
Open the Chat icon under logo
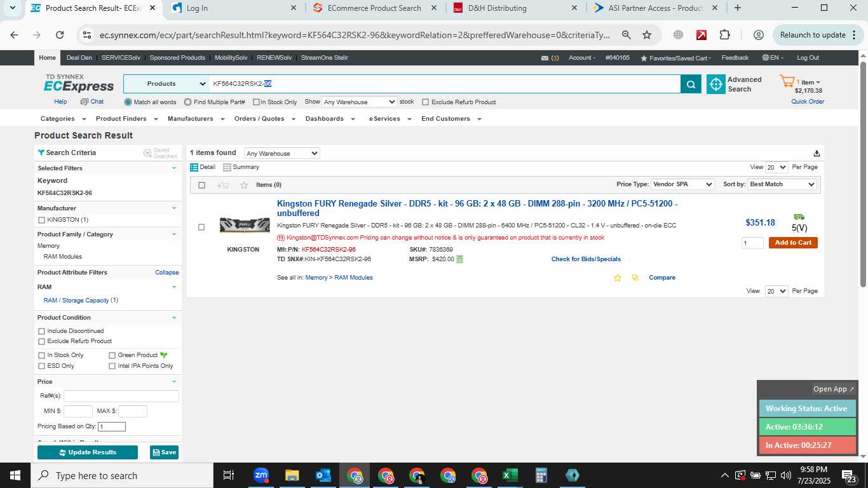click(84, 102)
